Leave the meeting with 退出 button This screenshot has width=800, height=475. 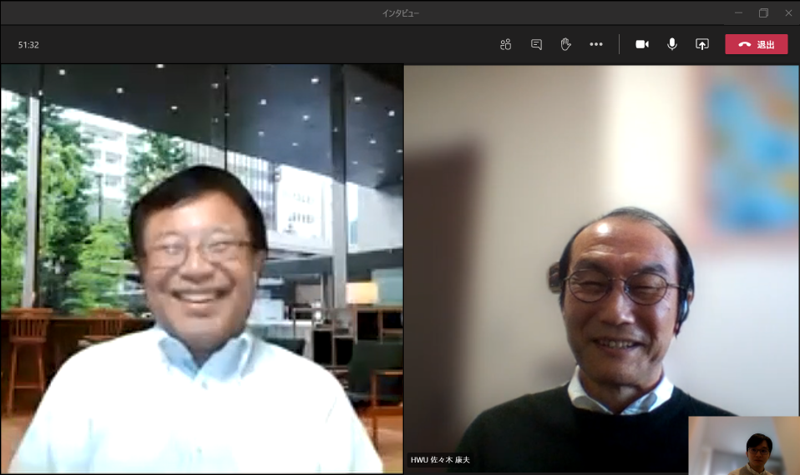(756, 44)
